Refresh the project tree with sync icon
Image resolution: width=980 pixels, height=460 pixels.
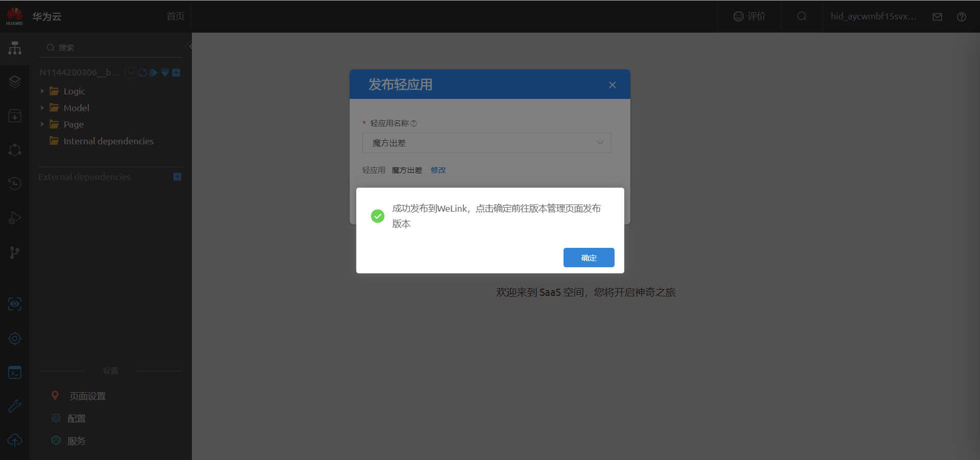(x=142, y=72)
